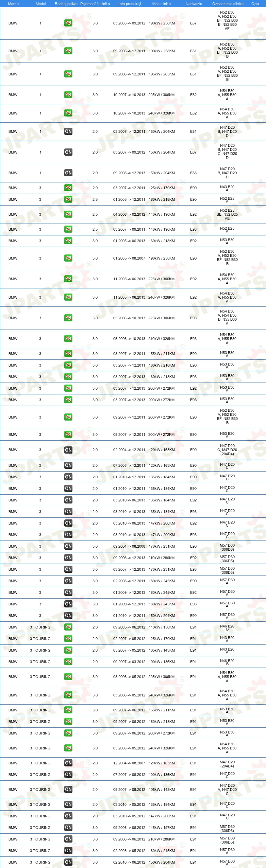Viewport: 266px width, 868px height.
Task: Click the date cell '07.2008 -> 12.2011'
Action: point(129,465)
